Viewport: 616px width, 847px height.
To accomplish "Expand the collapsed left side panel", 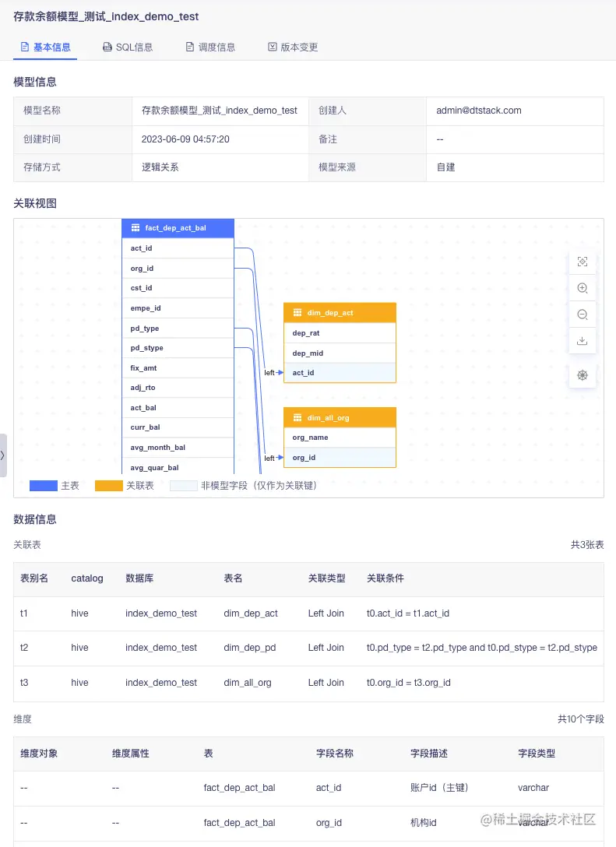I will click(x=3, y=455).
